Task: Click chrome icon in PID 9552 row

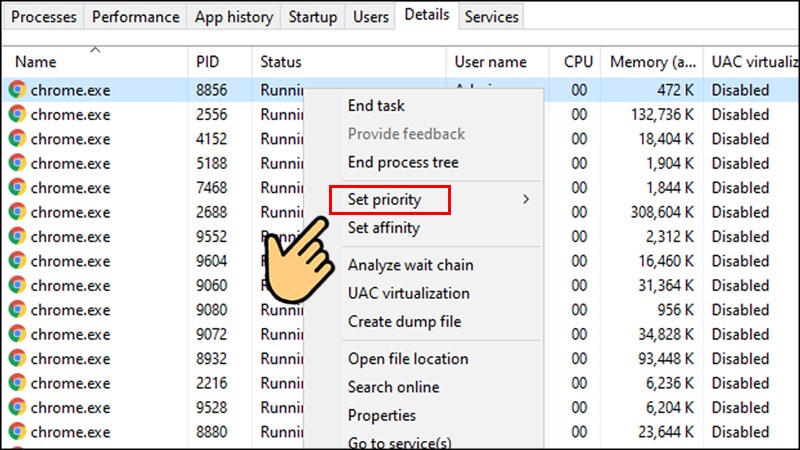Action: 17,237
